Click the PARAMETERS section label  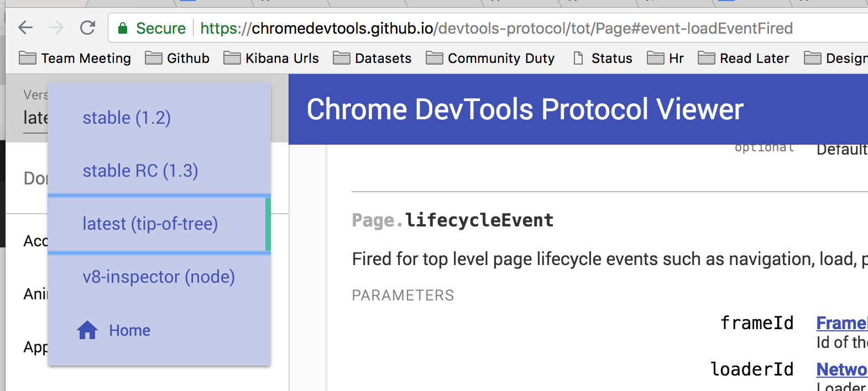tap(402, 295)
